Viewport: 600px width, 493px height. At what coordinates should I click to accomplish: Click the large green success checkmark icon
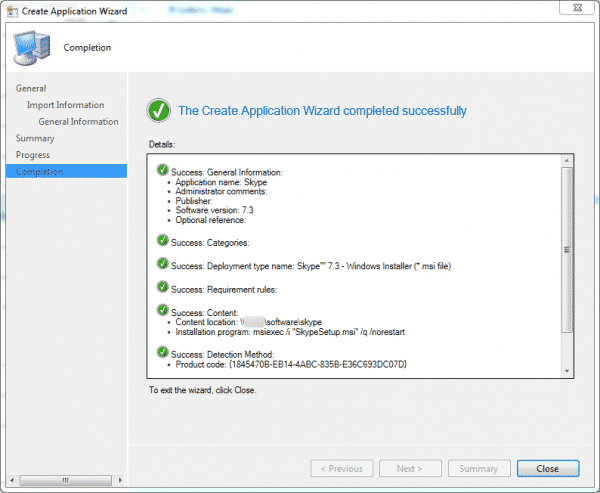[x=158, y=110]
